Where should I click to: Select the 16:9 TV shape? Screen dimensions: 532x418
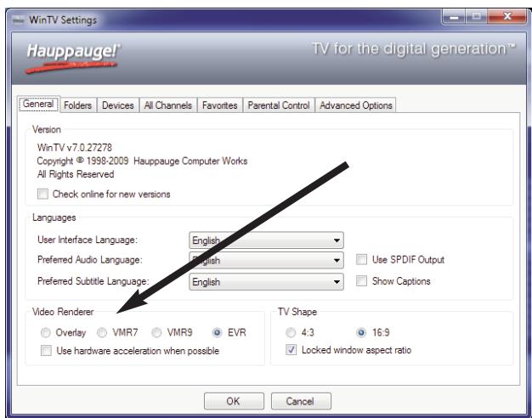[x=361, y=332]
